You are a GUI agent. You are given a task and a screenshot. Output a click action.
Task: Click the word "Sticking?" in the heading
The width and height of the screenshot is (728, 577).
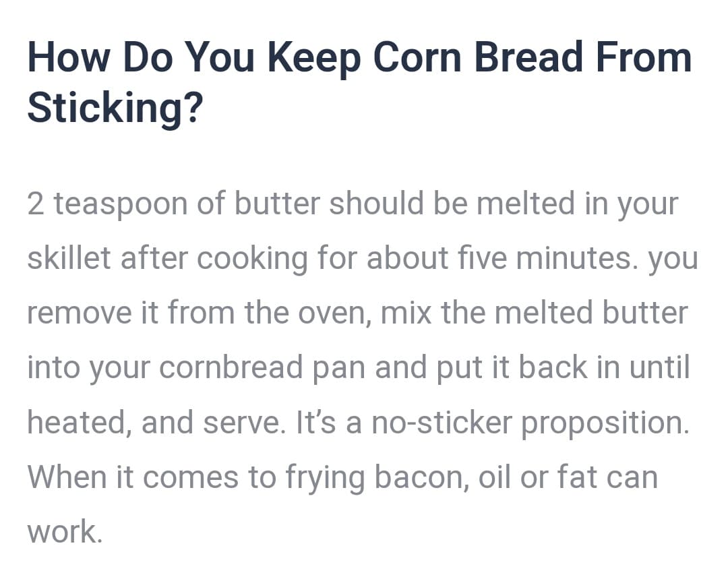pyautogui.click(x=115, y=109)
